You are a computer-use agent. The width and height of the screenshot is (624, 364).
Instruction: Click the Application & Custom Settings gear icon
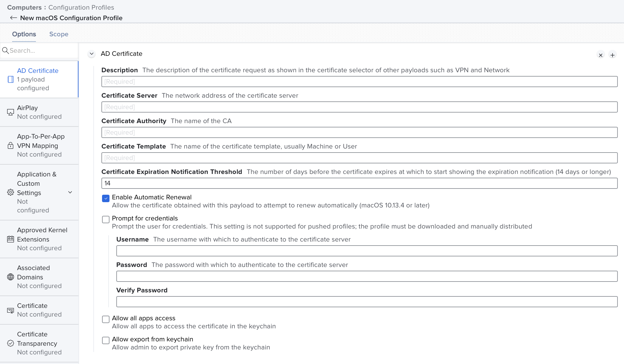(x=11, y=192)
